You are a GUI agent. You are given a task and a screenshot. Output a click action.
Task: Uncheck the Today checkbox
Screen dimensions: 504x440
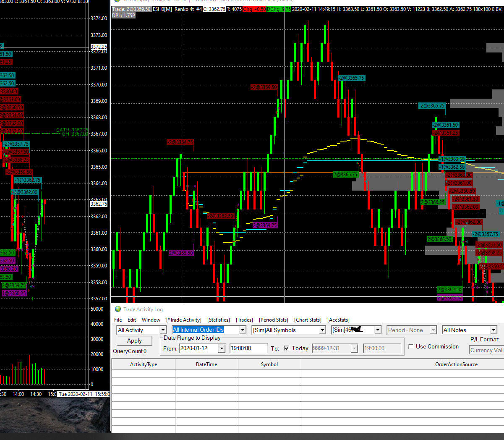click(x=287, y=348)
